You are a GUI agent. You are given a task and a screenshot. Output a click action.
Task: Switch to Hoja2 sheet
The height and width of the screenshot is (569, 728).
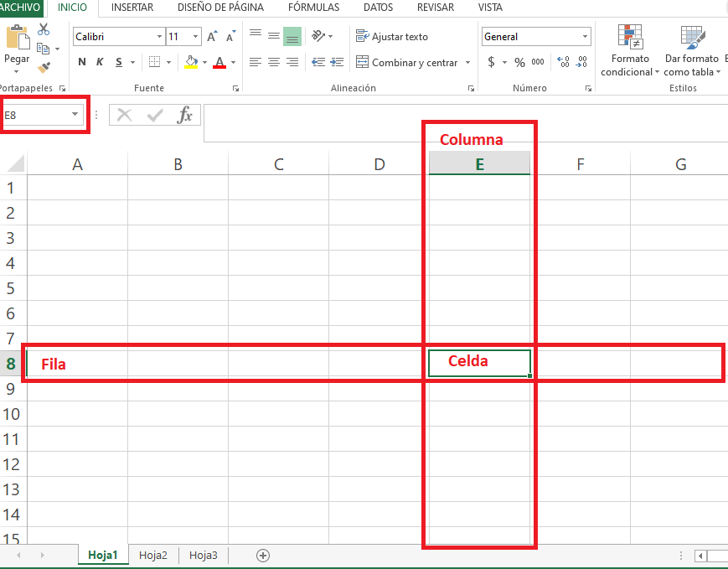coord(153,555)
